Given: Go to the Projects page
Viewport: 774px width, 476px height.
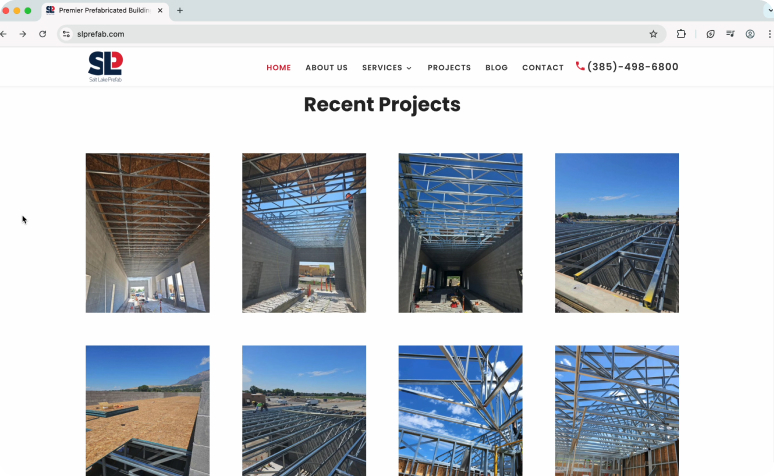Looking at the screenshot, I should pos(449,68).
